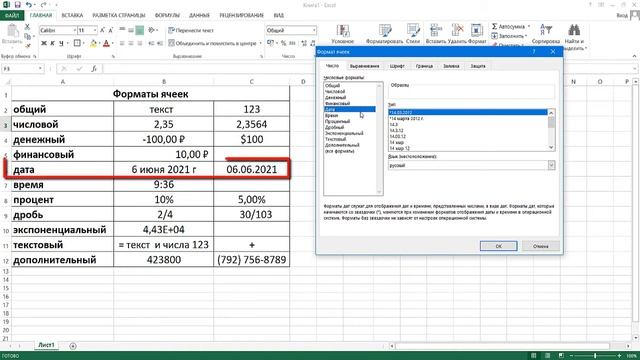Screen dimensions: 640x360
Task: Apply underline formatting (Ч)
Action: [x=61, y=43]
